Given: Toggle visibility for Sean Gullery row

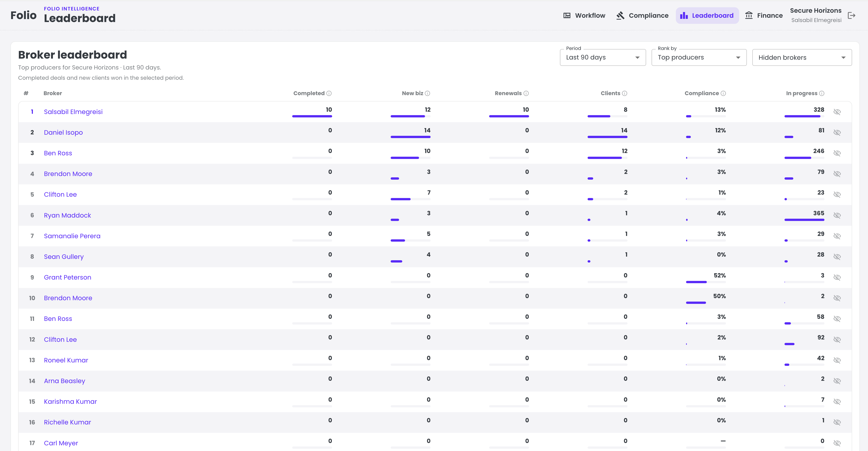Looking at the screenshot, I should (x=837, y=257).
